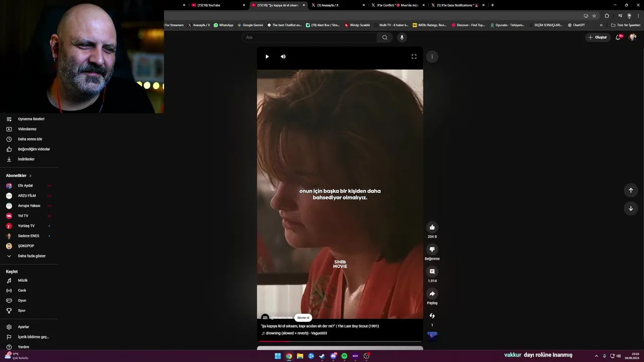Switch to X'te Conflict browser tab
This screenshot has width=644, height=362.
(397, 5)
